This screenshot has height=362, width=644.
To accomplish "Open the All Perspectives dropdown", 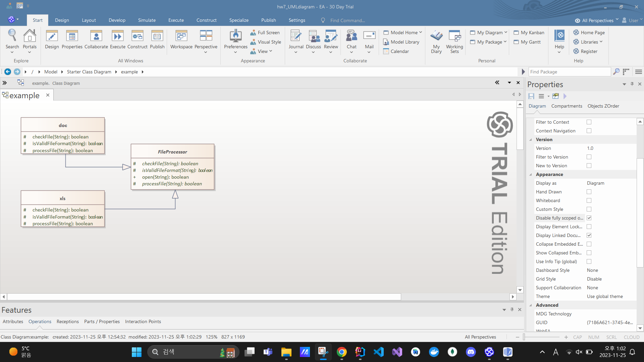I will coord(597,20).
